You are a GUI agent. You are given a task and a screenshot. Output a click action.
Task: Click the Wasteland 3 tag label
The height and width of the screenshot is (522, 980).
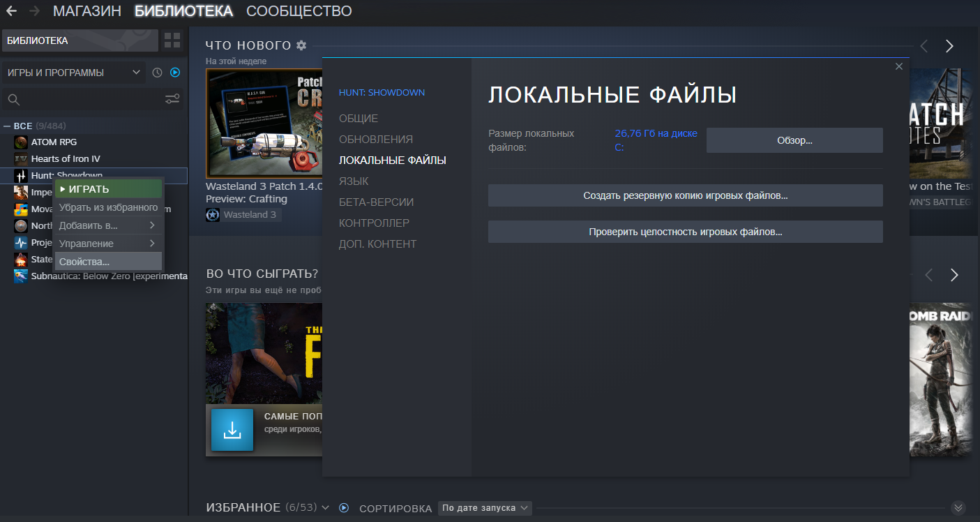point(250,215)
